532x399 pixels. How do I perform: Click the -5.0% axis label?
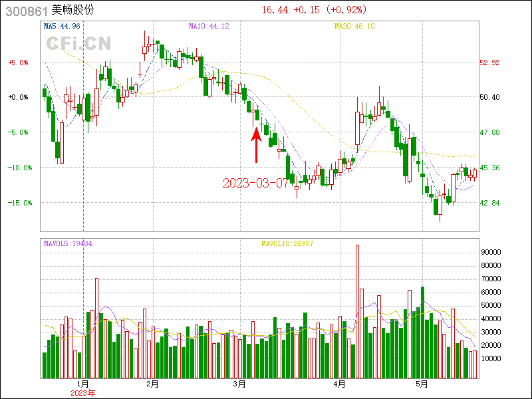(19, 132)
